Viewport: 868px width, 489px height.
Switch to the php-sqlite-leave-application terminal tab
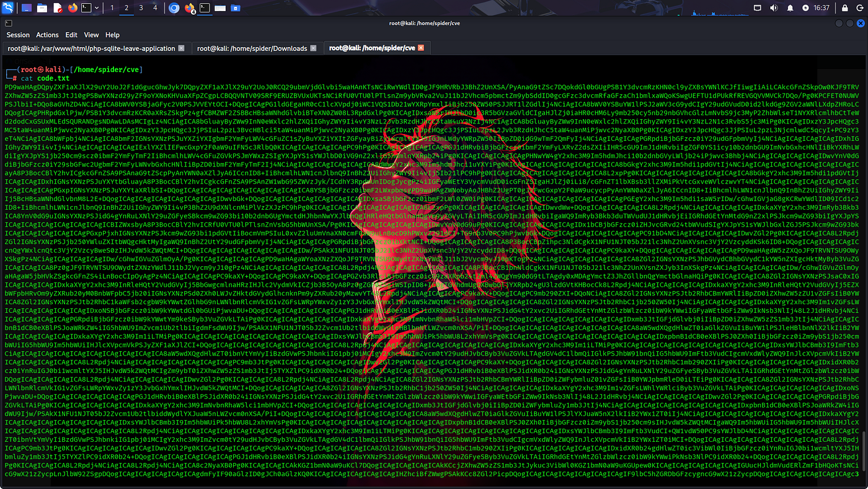click(x=95, y=48)
